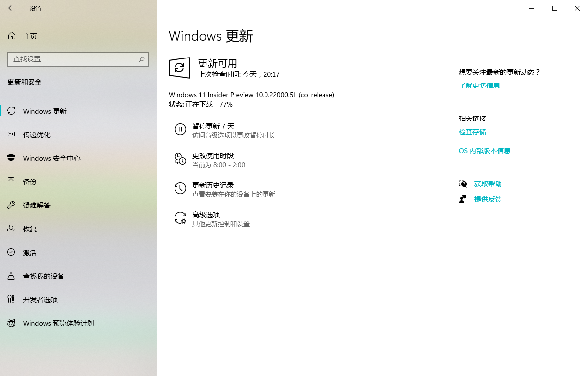The height and width of the screenshot is (376, 588).
Task: Click the home icon beside 主页
Action: point(12,36)
